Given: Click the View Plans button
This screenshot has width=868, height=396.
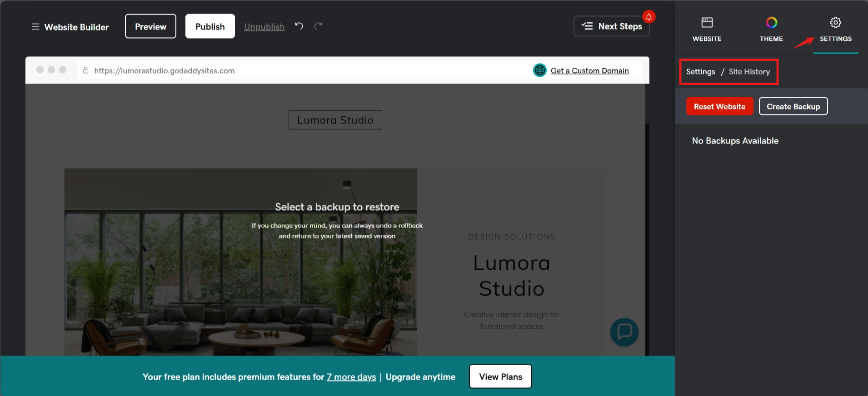Looking at the screenshot, I should click(500, 376).
